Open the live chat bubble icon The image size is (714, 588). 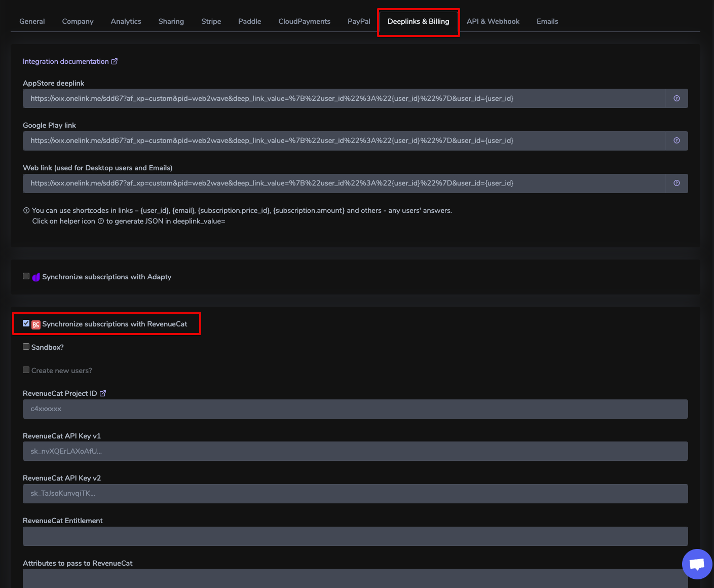(x=697, y=564)
